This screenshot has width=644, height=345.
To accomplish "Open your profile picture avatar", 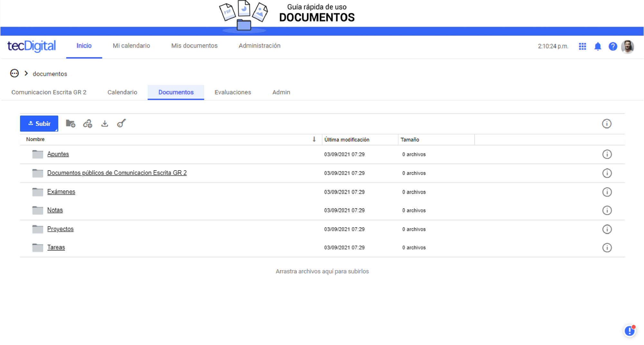I will pos(628,46).
